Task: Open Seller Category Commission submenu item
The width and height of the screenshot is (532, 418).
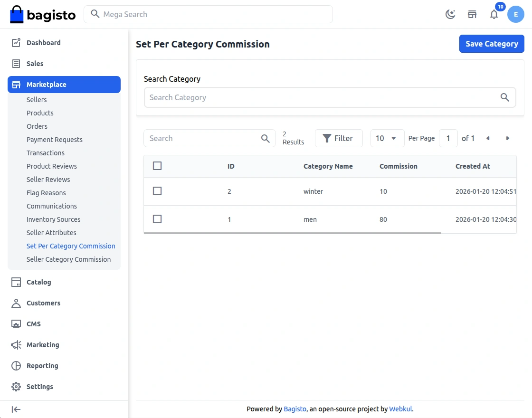Action: pyautogui.click(x=68, y=259)
